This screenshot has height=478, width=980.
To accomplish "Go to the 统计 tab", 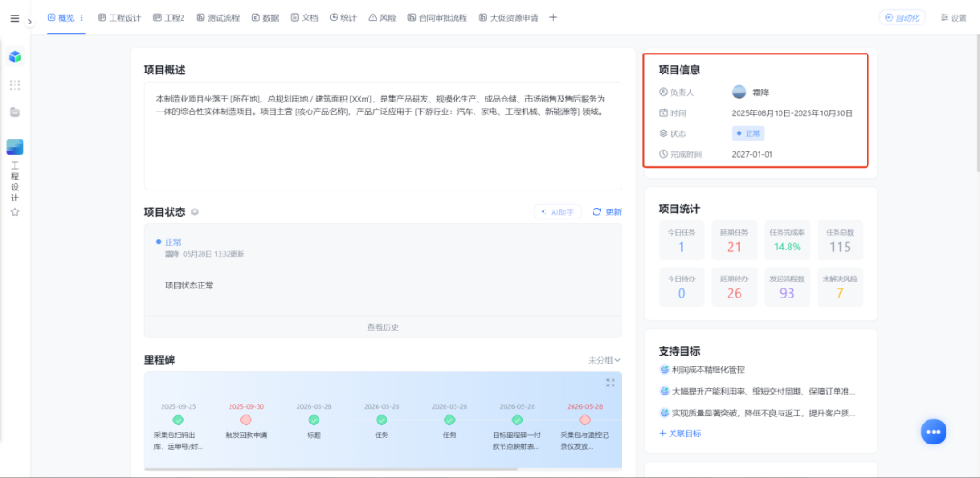I will coord(343,17).
